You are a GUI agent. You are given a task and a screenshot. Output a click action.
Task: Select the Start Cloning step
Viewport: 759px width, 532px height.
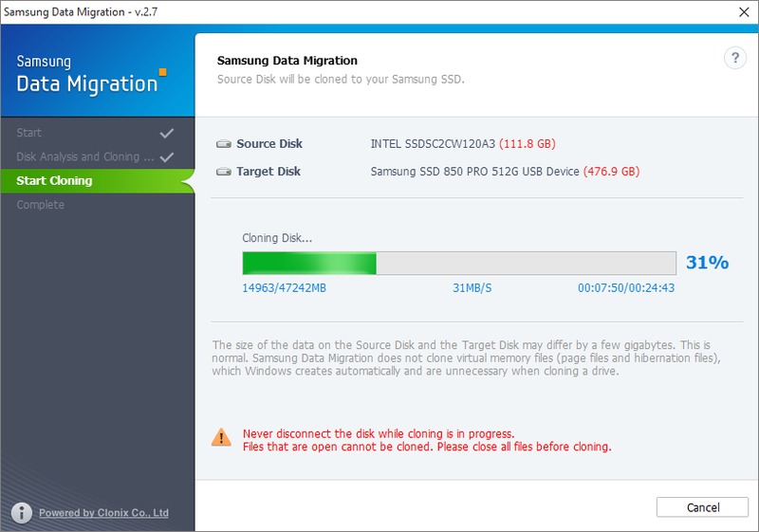pos(54,180)
